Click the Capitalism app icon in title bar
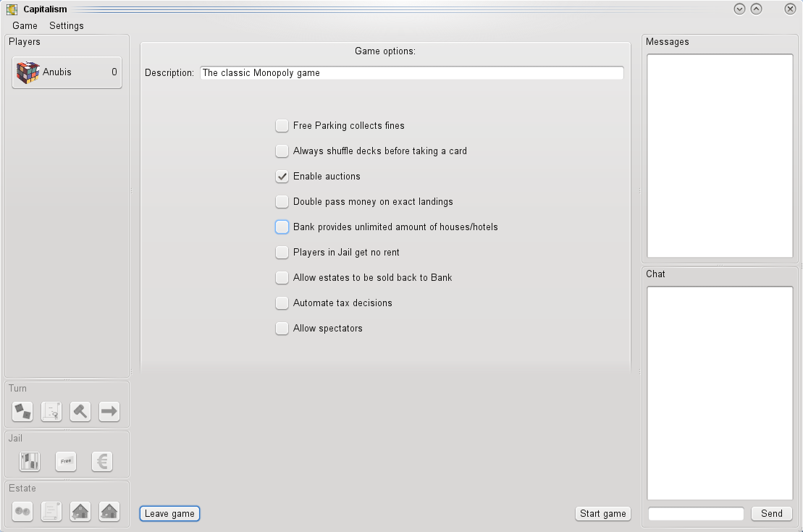The image size is (803, 532). tap(12, 9)
